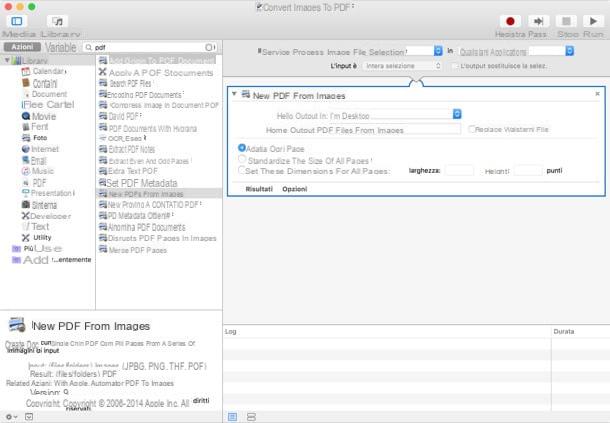Viewport: 610px width, 423px height.
Task: Select the PDF pages to images action
Action: pyautogui.click(x=159, y=238)
